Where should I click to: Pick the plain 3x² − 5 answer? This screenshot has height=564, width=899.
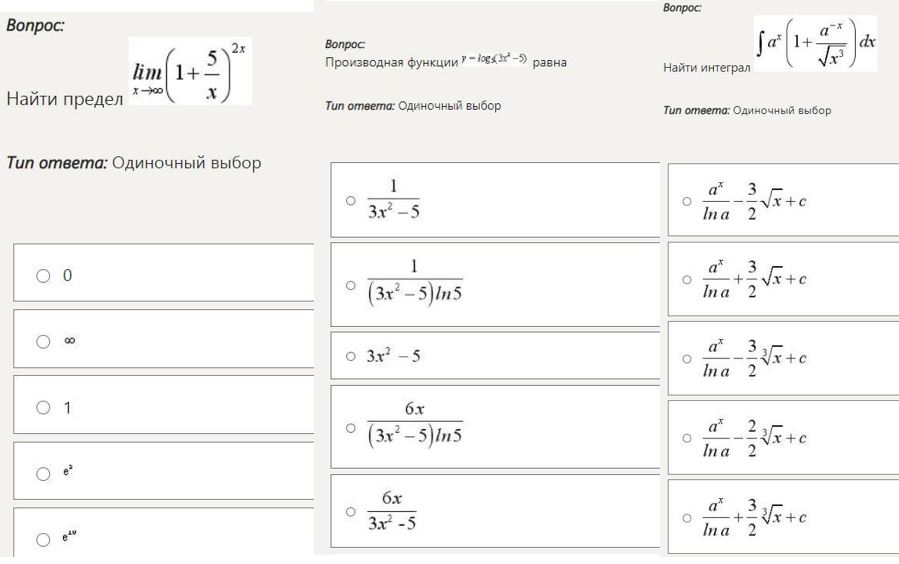tap(350, 356)
